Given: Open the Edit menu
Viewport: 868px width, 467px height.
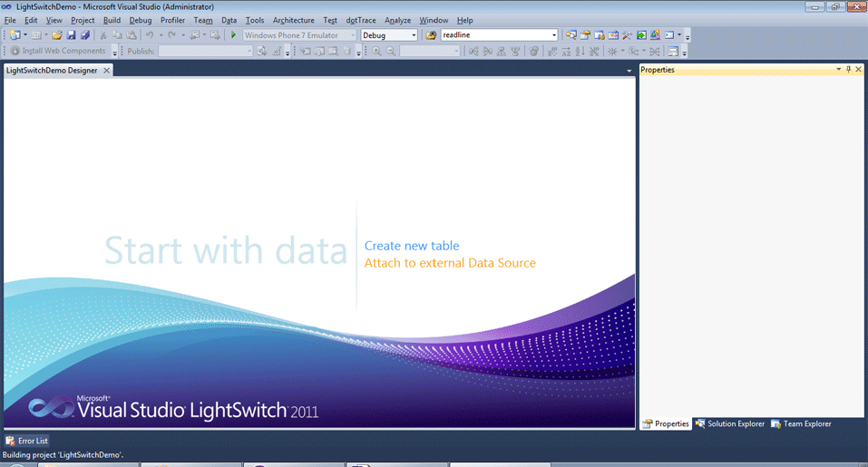Looking at the screenshot, I should point(31,20).
